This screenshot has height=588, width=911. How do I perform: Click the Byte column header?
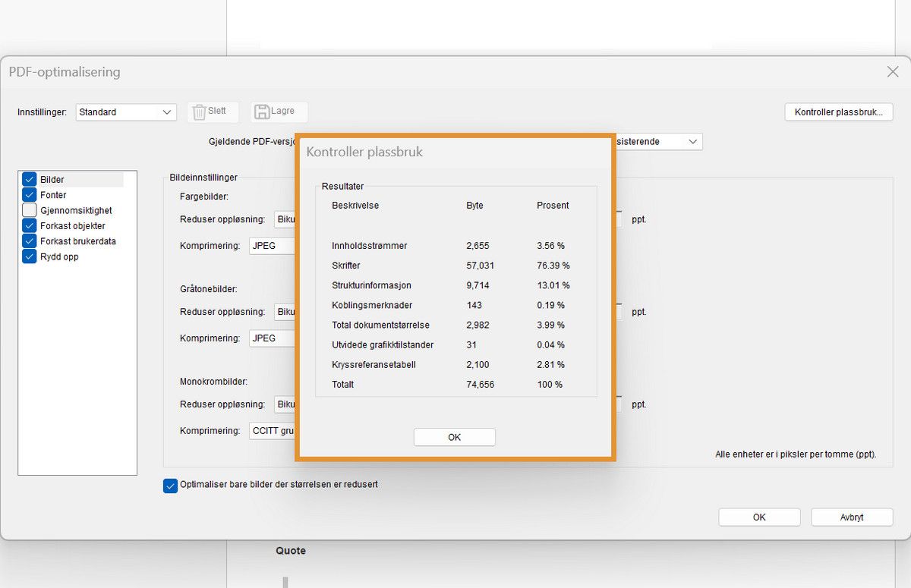474,206
